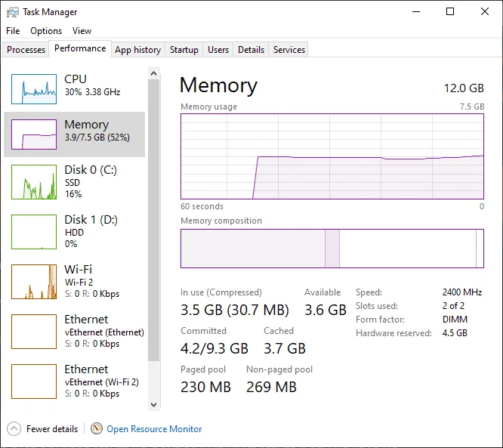Viewport: 503px width, 448px height.
Task: Click the modified segment in Memory composition
Action: point(332,249)
